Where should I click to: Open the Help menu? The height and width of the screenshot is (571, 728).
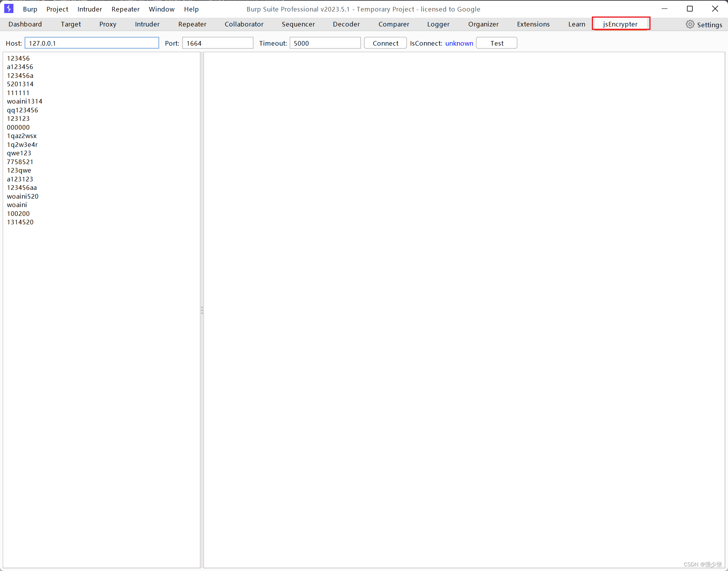point(191,9)
